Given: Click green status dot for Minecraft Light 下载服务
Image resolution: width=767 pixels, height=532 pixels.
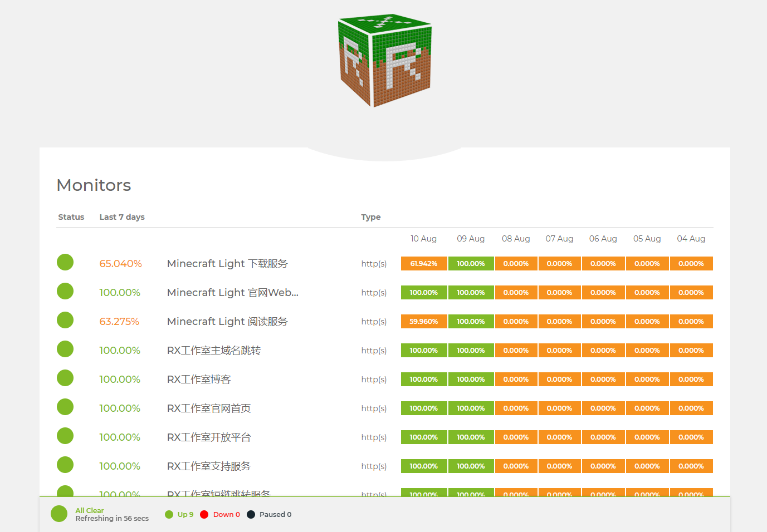Looking at the screenshot, I should pyautogui.click(x=65, y=262).
